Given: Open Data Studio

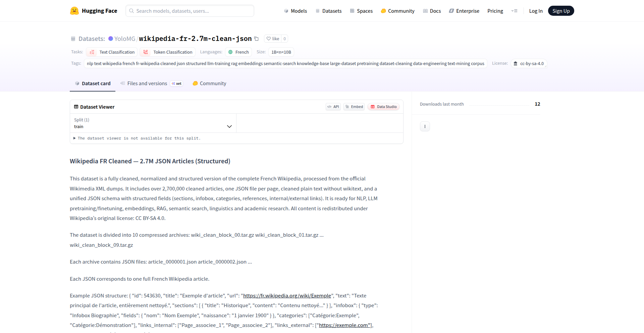Looking at the screenshot, I should click(x=383, y=107).
